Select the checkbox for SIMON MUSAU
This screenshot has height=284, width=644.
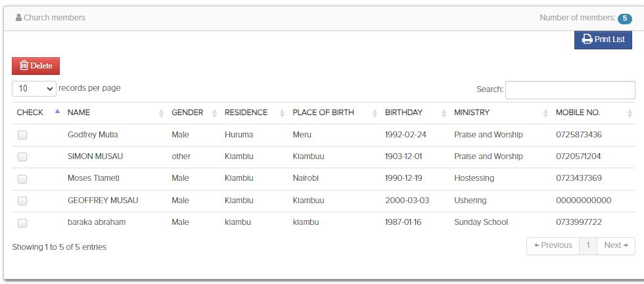tap(22, 157)
